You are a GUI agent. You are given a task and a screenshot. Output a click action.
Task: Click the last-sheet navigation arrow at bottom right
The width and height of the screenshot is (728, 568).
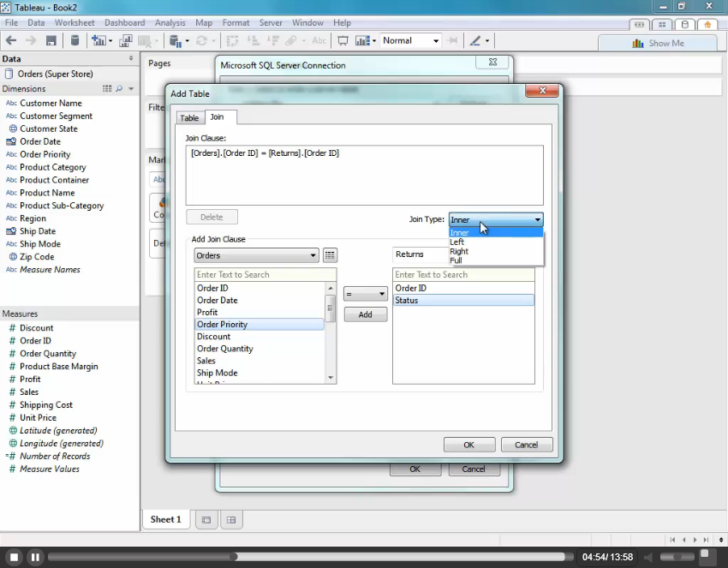coord(706,540)
